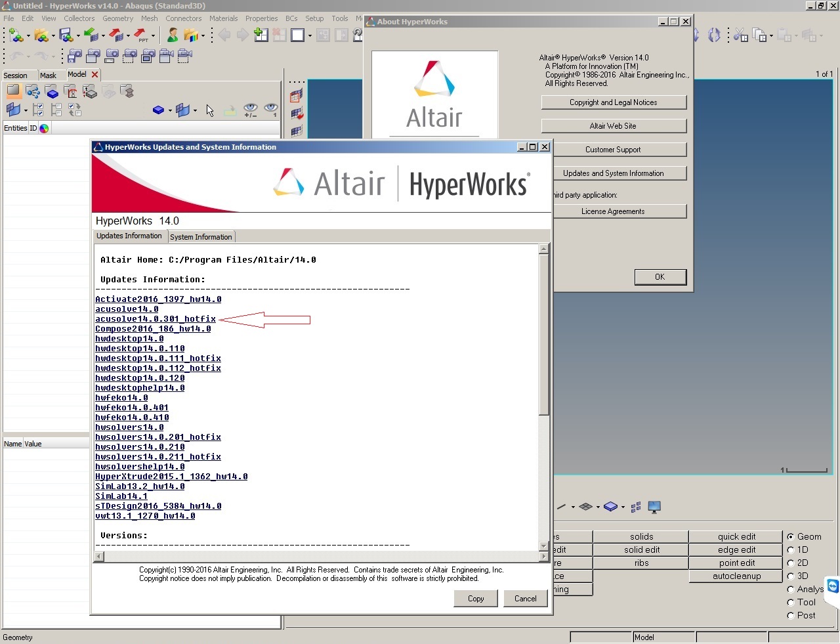This screenshot has height=644, width=840.
Task: Select the Component View blue block icon
Action: tap(52, 91)
